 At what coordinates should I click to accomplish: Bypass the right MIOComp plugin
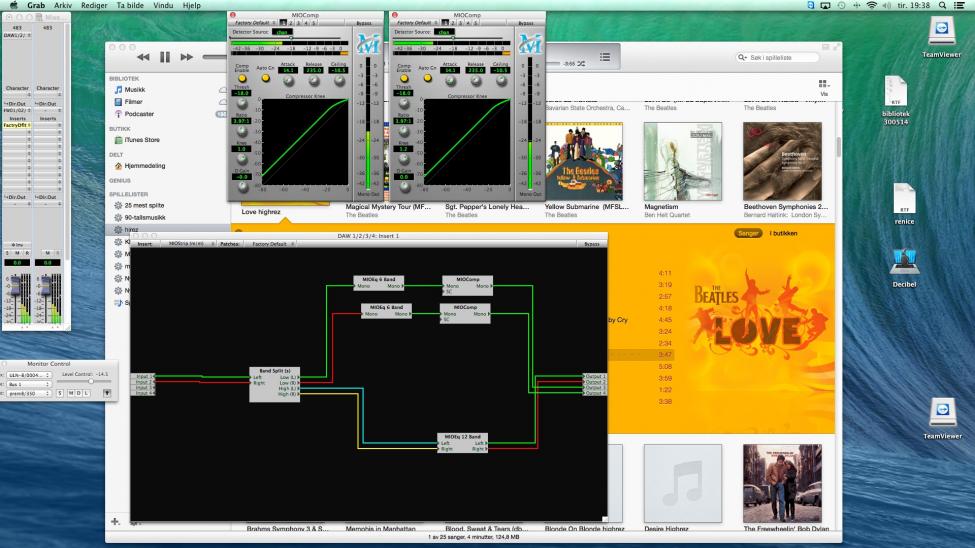(526, 23)
